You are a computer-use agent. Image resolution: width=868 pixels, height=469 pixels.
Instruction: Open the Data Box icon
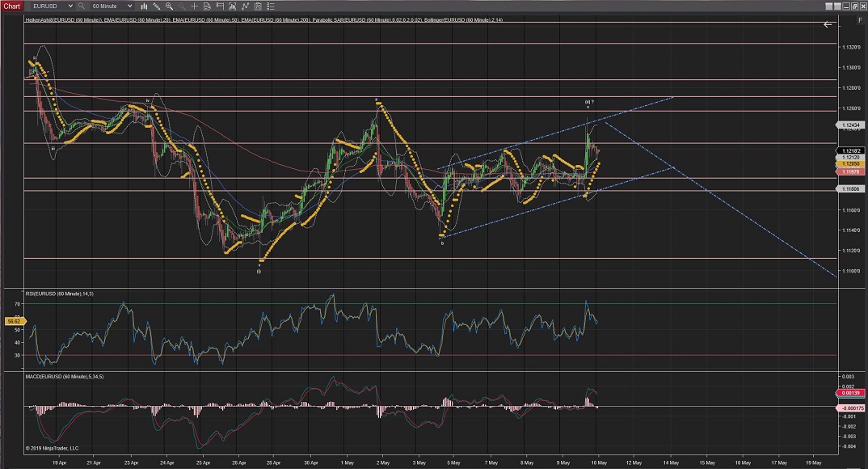(206, 6)
